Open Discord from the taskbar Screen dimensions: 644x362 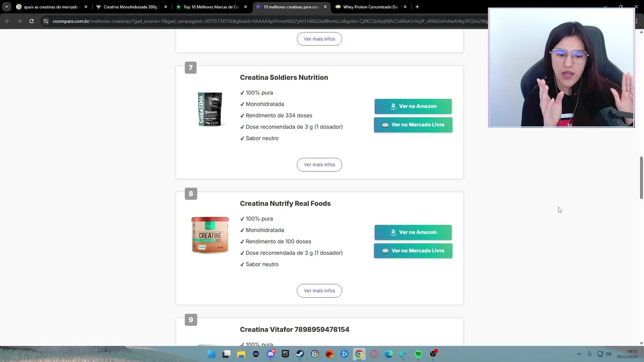pyautogui.click(x=271, y=354)
